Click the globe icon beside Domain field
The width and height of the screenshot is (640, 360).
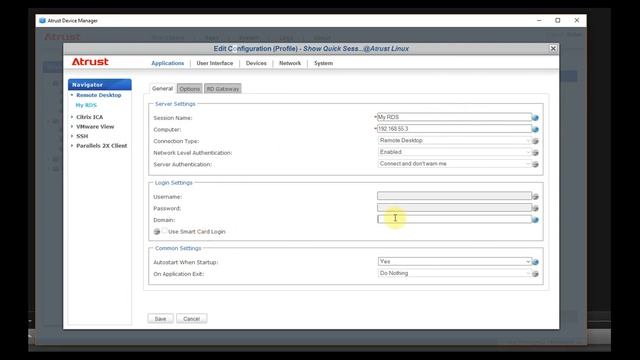point(535,220)
